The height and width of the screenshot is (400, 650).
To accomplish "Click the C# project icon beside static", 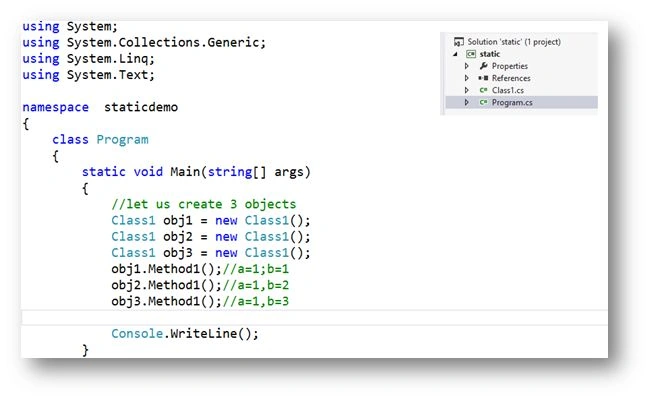I will coord(471,54).
